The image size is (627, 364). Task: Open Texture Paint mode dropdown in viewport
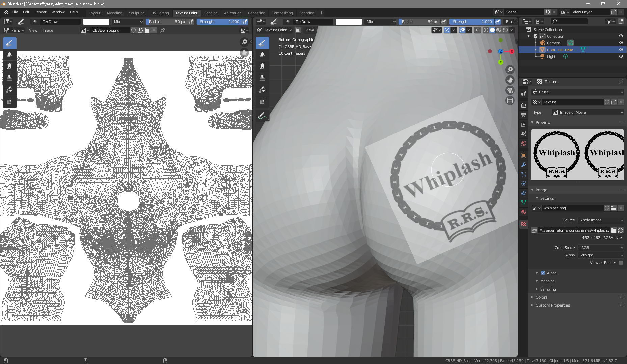point(275,30)
